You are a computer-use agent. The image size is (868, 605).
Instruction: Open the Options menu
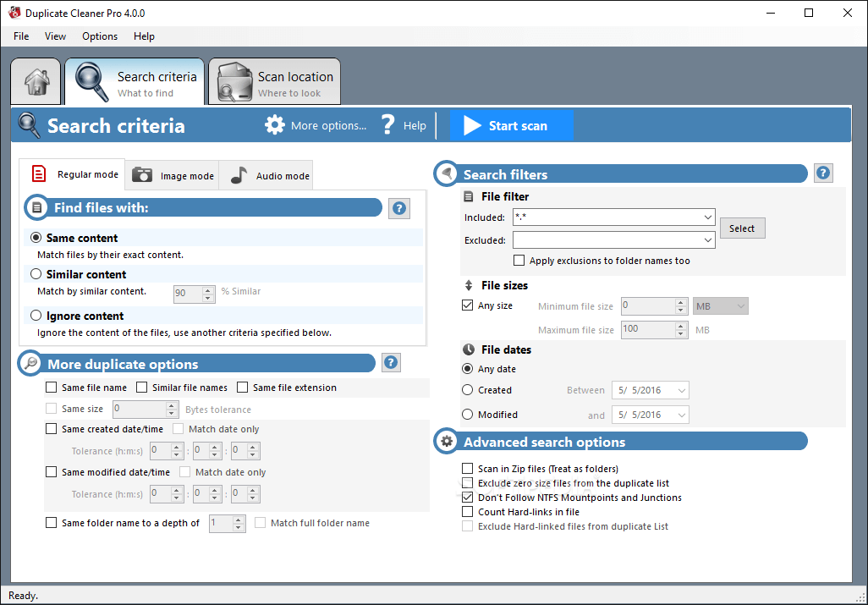coord(100,36)
